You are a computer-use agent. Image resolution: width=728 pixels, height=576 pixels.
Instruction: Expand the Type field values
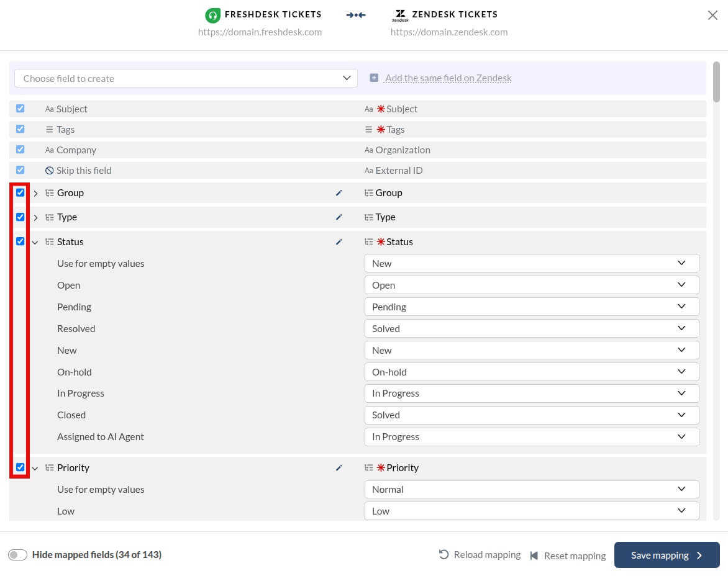tap(35, 217)
